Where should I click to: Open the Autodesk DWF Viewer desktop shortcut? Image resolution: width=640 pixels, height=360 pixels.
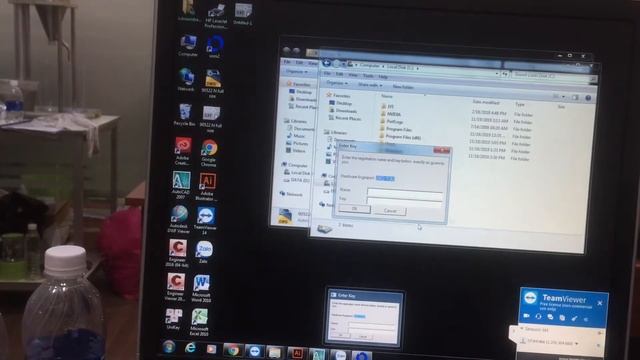pos(179,219)
